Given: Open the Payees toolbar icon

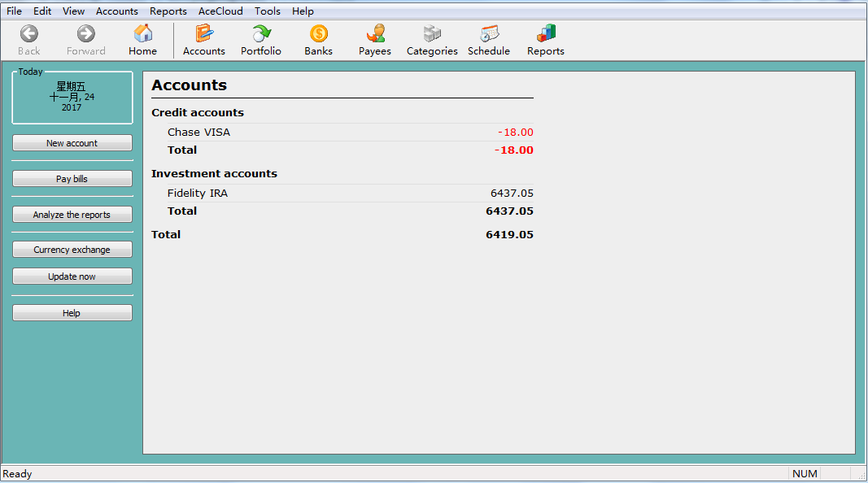Looking at the screenshot, I should click(x=375, y=34).
